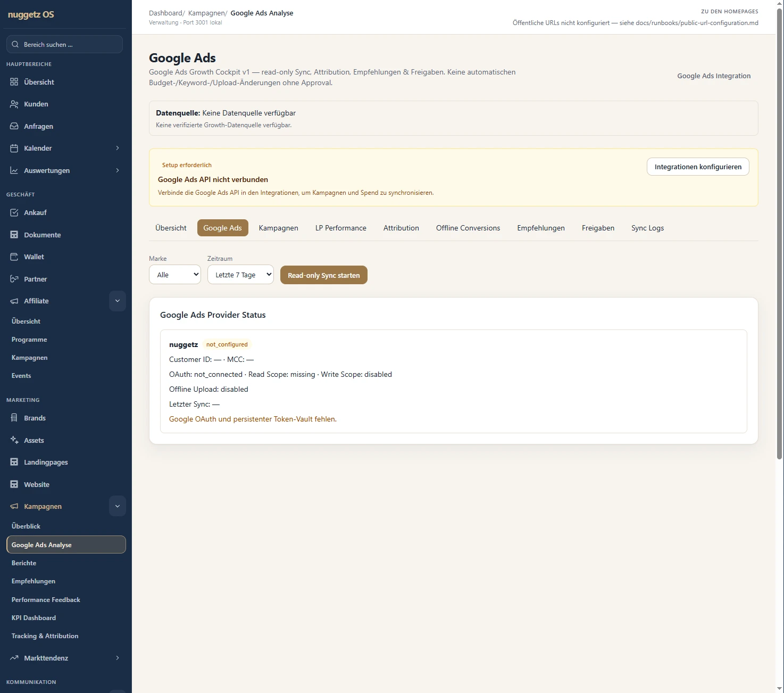Open the LP Performance tab
Image resolution: width=784 pixels, height=693 pixels.
point(341,228)
